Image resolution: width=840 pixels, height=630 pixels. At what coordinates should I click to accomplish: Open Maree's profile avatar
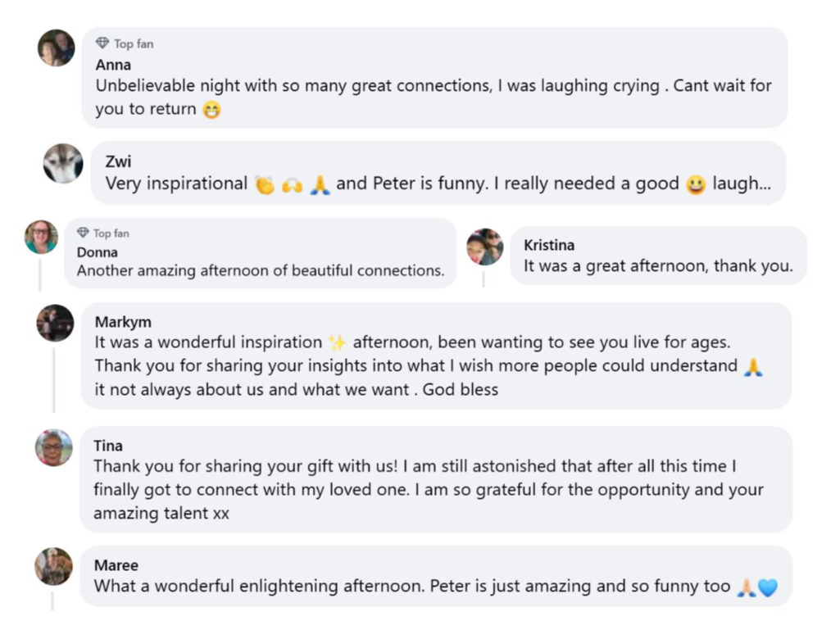53,566
